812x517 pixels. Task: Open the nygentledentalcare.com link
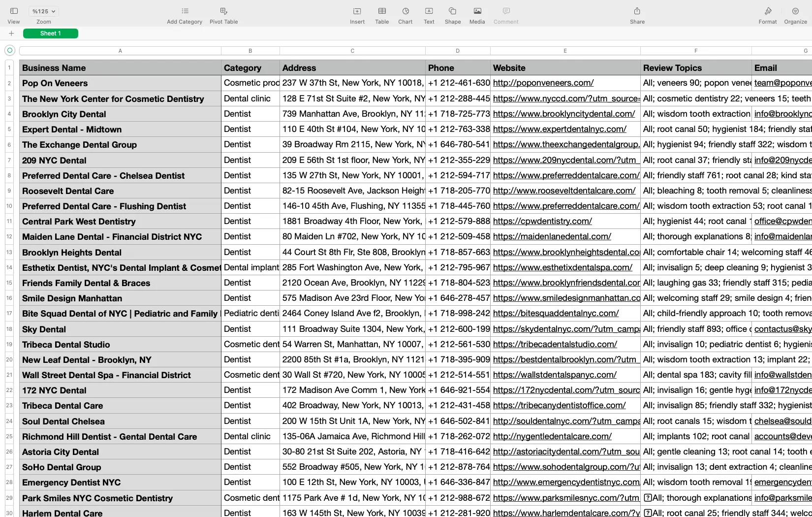pos(552,436)
